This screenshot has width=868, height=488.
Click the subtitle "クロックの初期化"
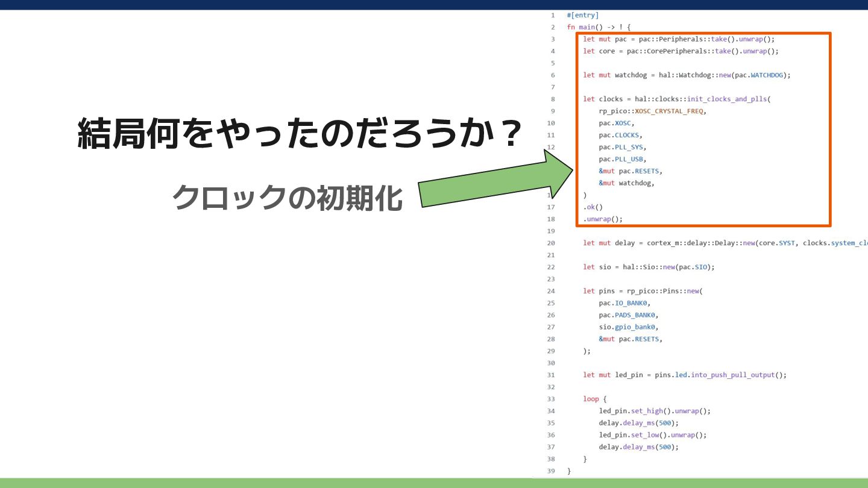pyautogui.click(x=288, y=197)
